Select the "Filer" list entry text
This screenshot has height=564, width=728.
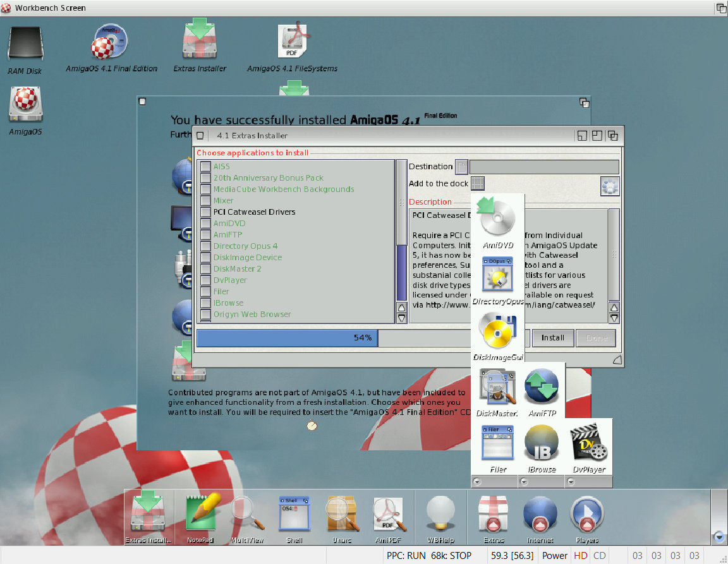point(221,292)
